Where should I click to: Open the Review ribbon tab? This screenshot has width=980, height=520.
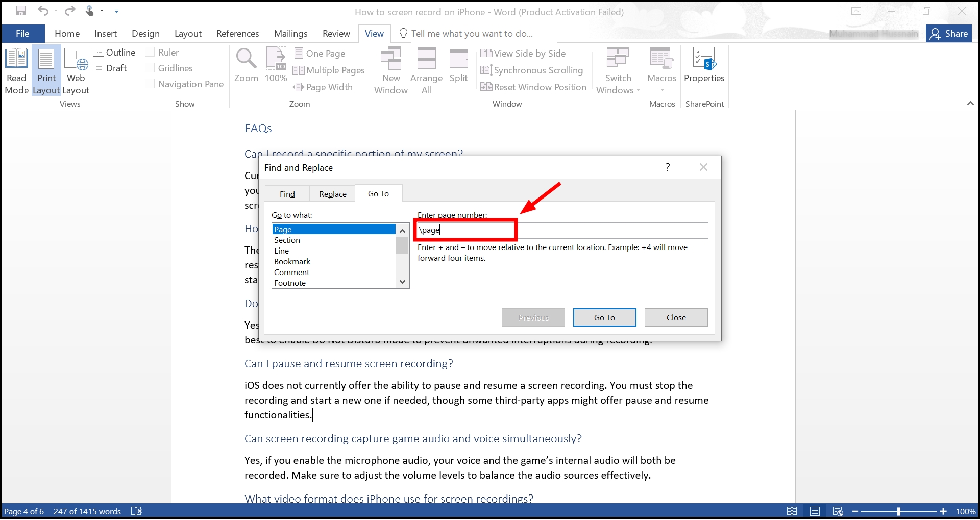point(336,33)
